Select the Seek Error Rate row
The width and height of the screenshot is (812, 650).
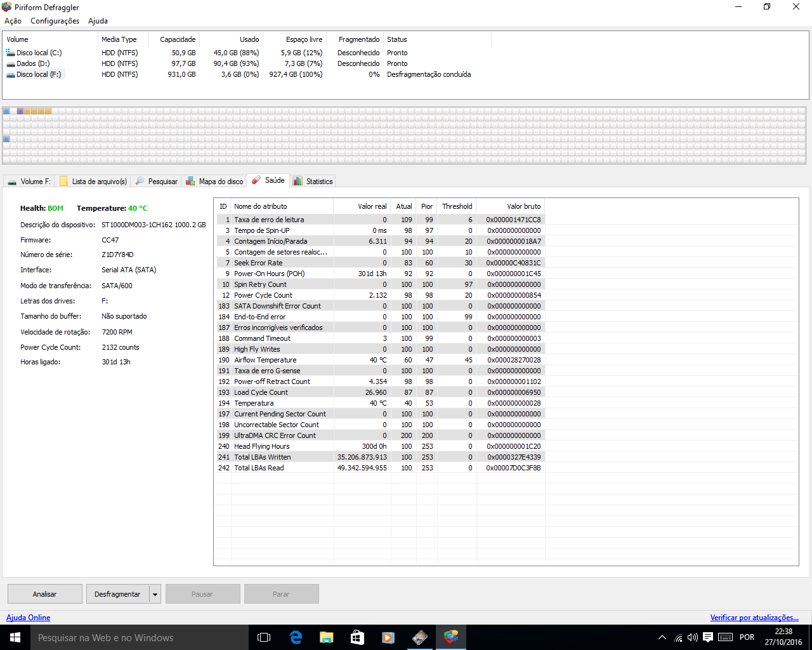379,263
